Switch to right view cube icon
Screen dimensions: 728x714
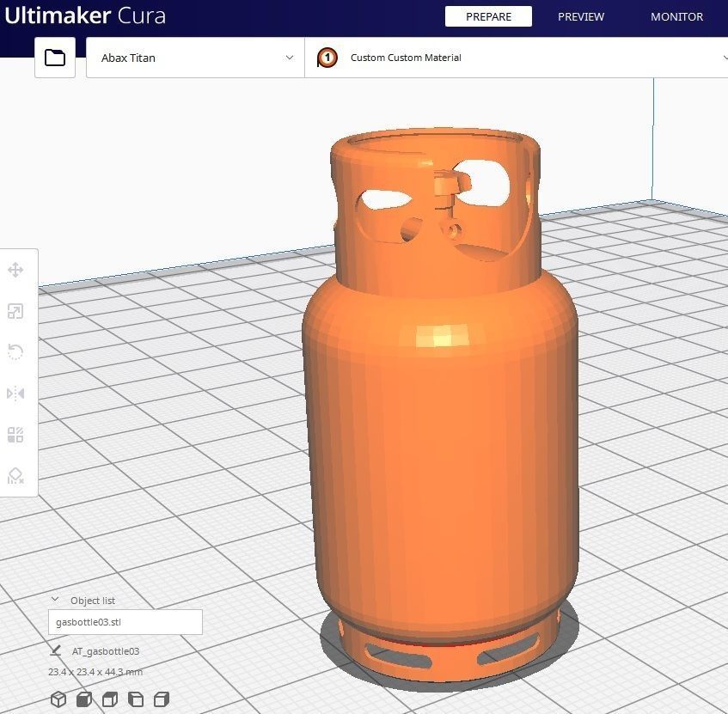(x=162, y=699)
